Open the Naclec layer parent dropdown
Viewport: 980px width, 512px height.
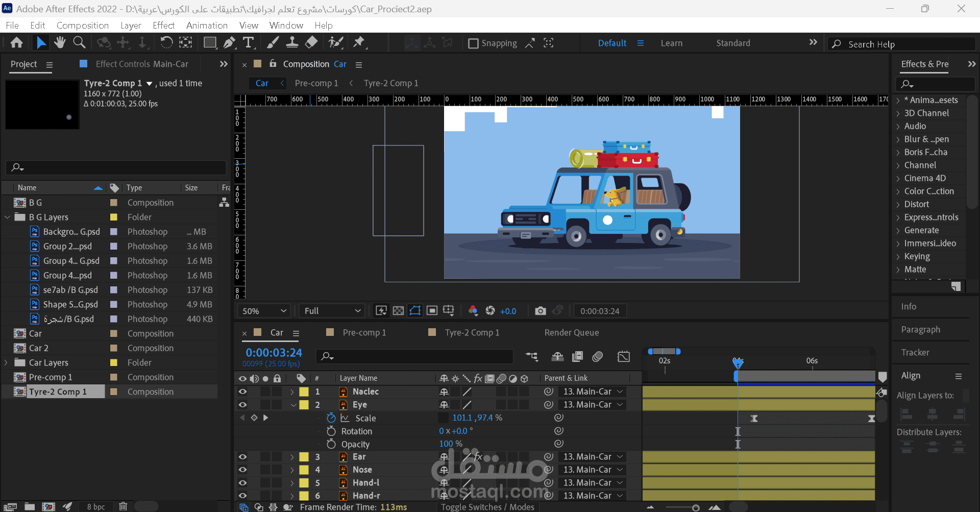pyautogui.click(x=593, y=392)
